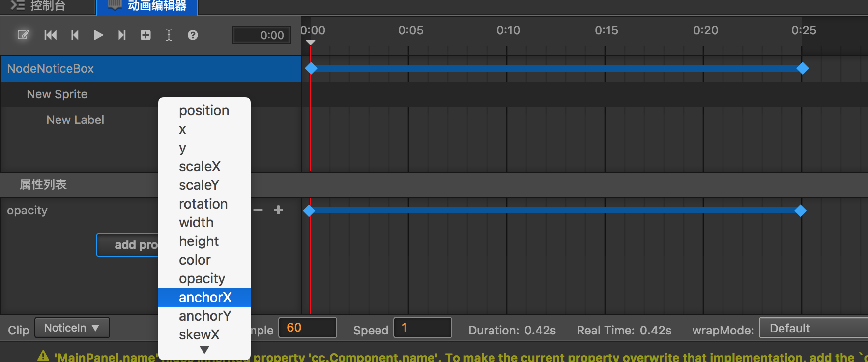Click the minus icon in opacity row
The image size is (868, 362).
pos(258,210)
